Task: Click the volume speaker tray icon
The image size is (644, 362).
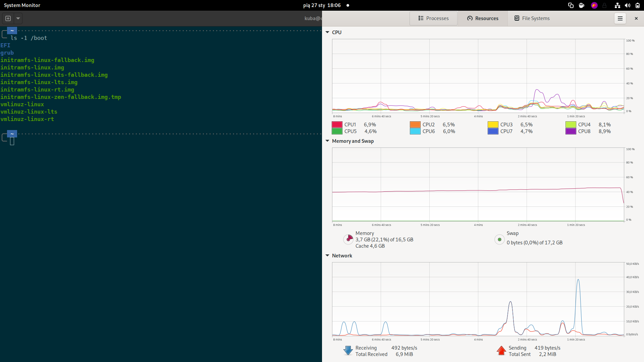Action: point(628,5)
